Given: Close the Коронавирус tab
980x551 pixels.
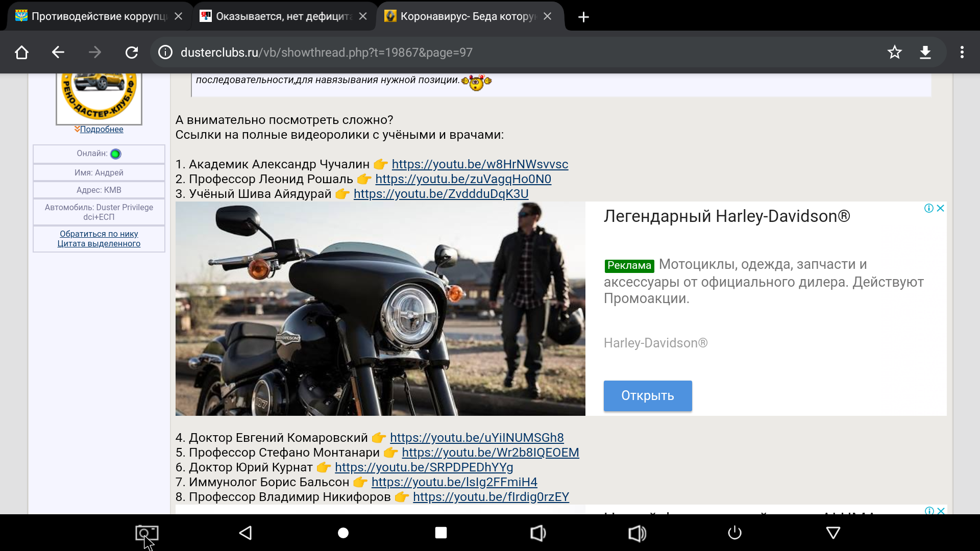Looking at the screenshot, I should 548,16.
